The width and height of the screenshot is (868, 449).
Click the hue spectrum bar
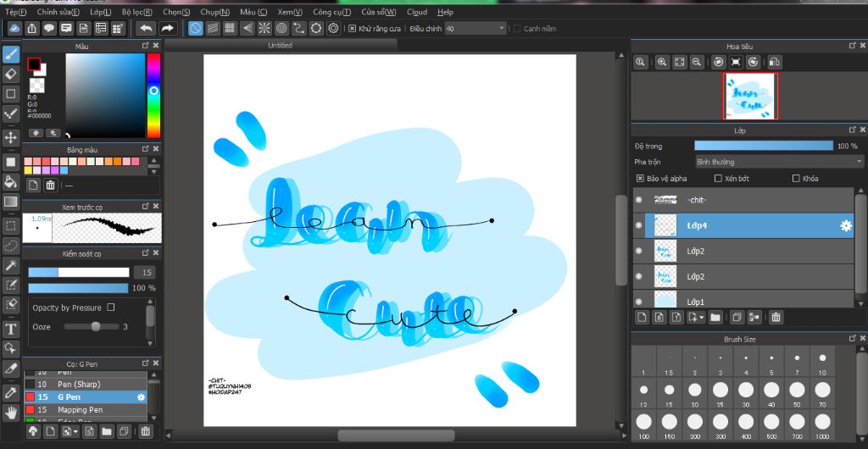tap(154, 96)
